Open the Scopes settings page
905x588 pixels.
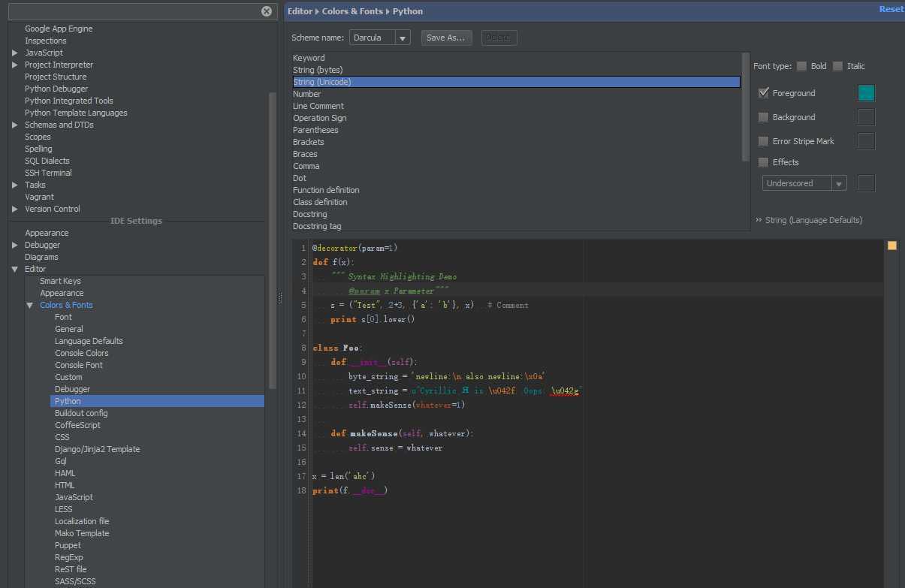[x=38, y=137]
